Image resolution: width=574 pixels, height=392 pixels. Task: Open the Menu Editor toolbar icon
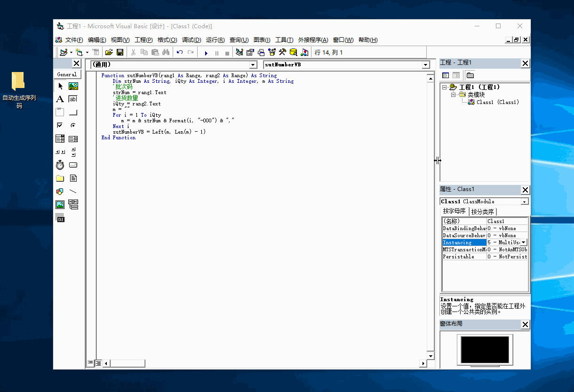click(96, 52)
